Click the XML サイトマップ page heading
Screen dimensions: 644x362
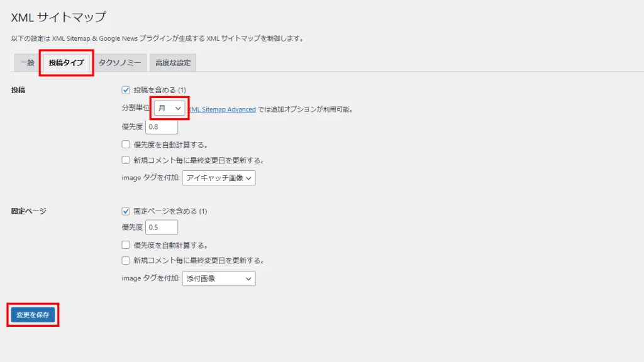58,17
